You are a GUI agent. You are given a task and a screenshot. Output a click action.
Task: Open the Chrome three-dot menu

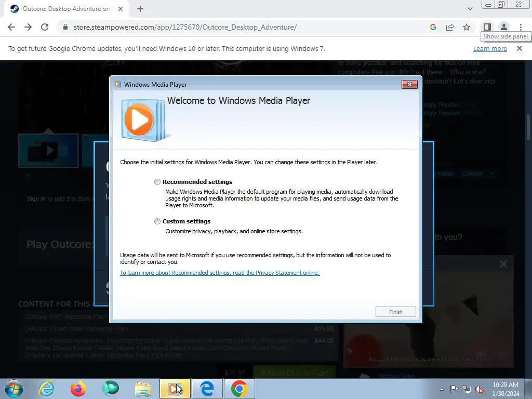tap(521, 27)
